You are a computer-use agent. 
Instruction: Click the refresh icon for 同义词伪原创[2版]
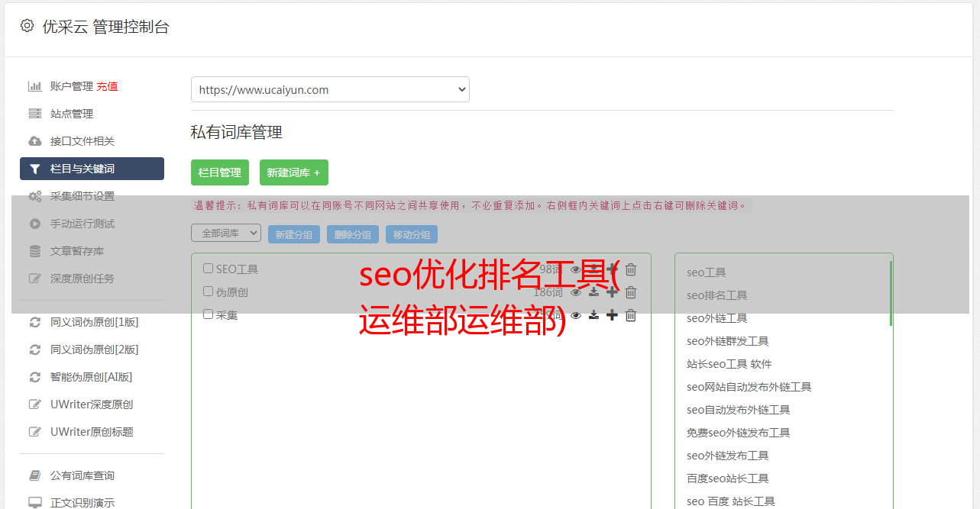(35, 350)
